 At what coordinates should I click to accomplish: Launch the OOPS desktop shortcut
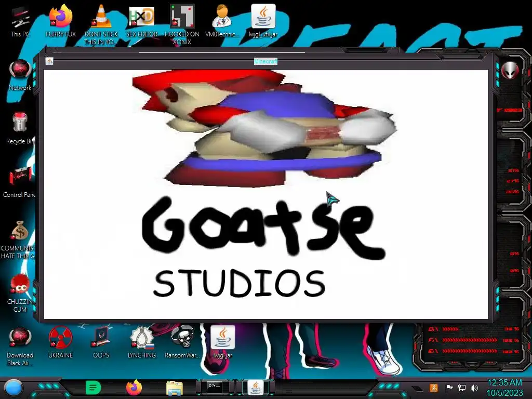coord(101,342)
